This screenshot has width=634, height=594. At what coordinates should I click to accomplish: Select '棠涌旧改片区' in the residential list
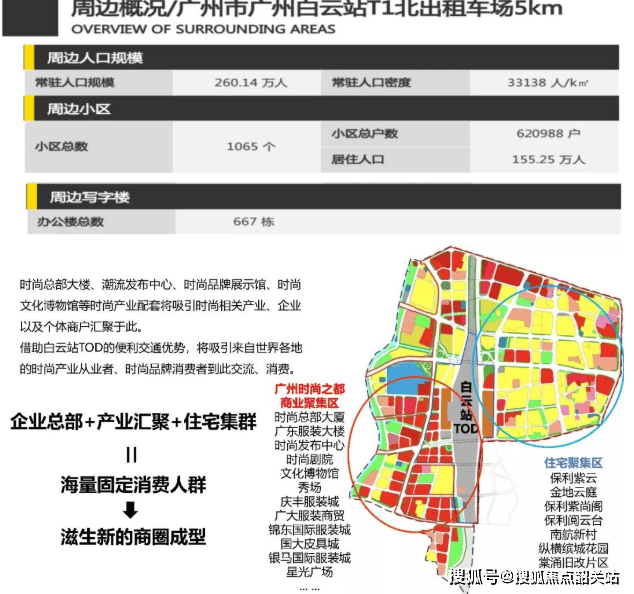[x=573, y=563]
